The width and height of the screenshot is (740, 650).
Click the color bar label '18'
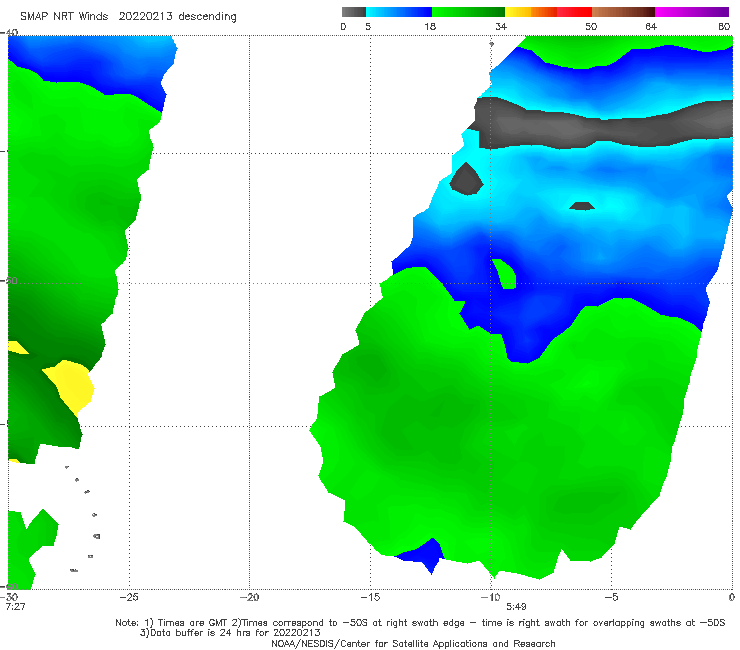pyautogui.click(x=430, y=26)
